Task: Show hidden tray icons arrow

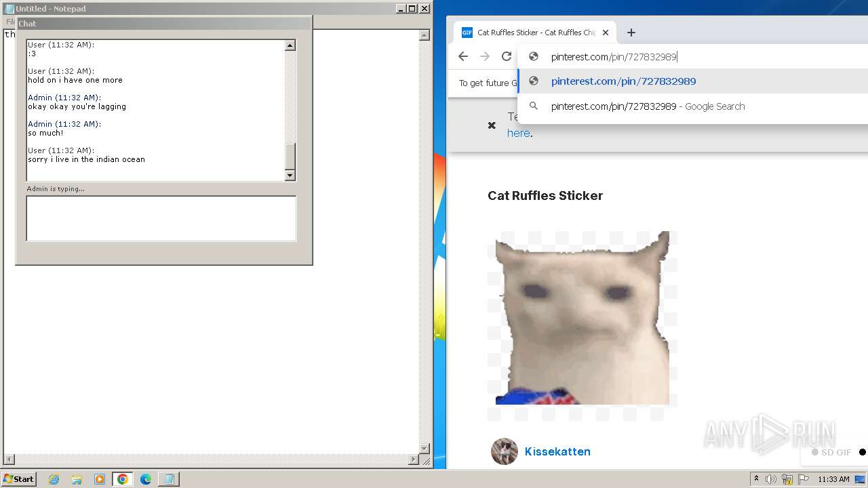Action: pos(756,479)
